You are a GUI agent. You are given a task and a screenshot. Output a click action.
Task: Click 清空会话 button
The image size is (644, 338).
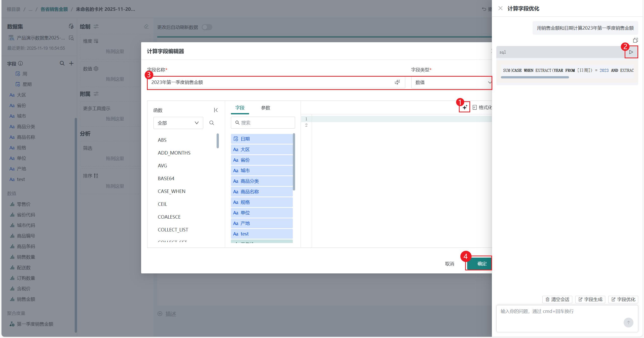557,299
